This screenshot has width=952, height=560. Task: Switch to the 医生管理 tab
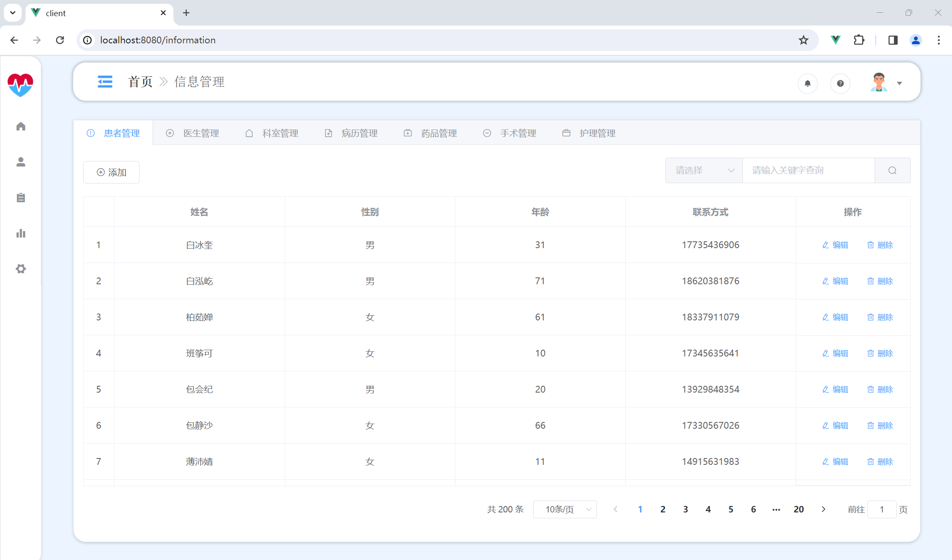pyautogui.click(x=193, y=133)
